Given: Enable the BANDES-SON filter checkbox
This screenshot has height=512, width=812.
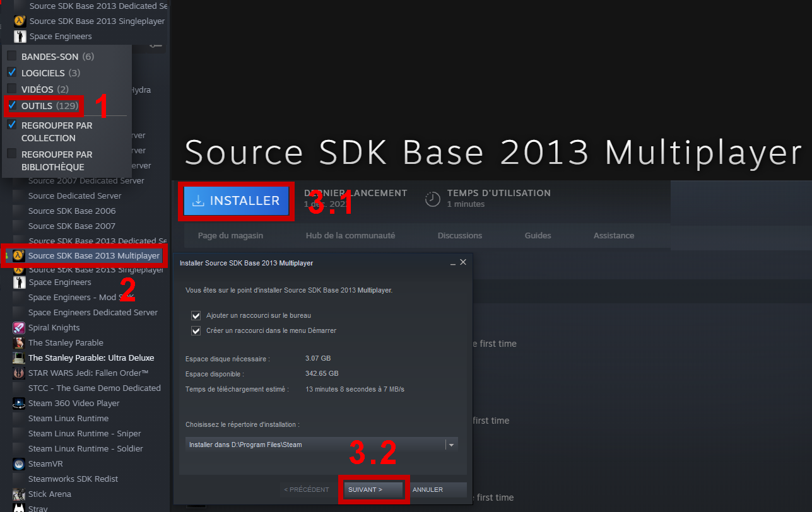Looking at the screenshot, I should point(12,57).
